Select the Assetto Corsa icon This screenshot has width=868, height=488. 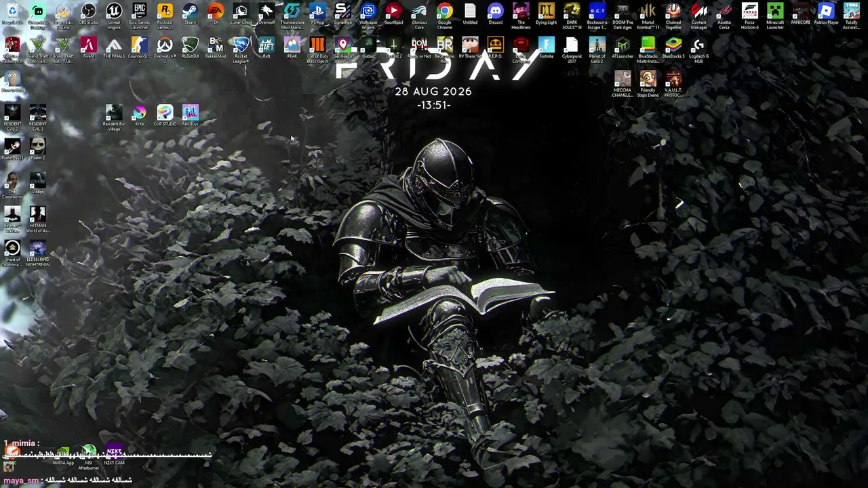724,16
